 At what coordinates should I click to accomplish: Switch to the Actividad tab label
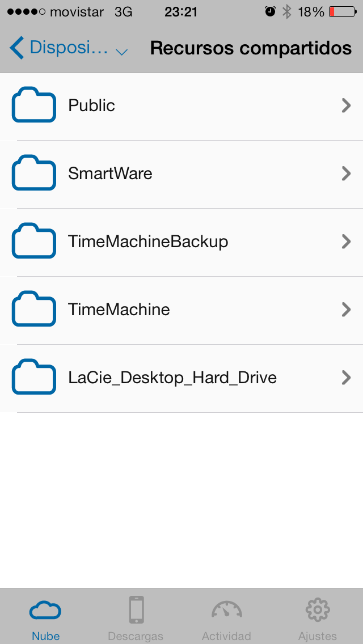(x=227, y=636)
